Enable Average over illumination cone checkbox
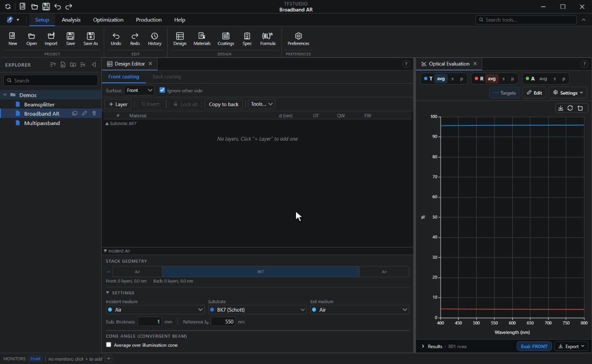The width and height of the screenshot is (592, 364). (x=109, y=345)
